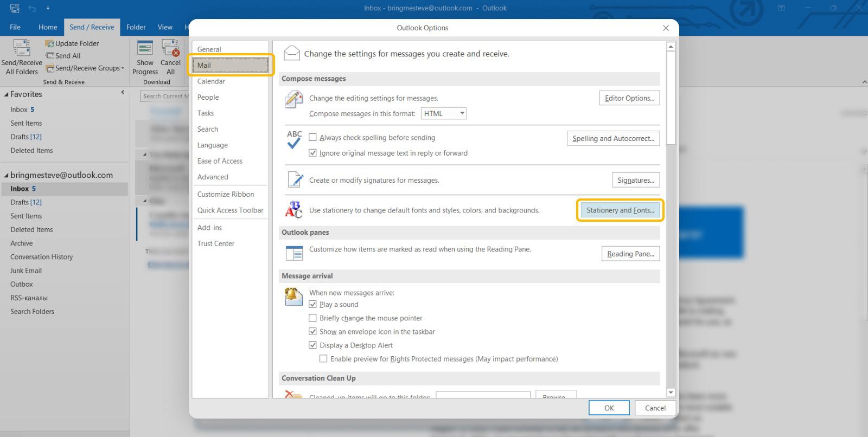Uncheck Display a Desktop Alert
This screenshot has height=437, width=868.
tap(312, 345)
